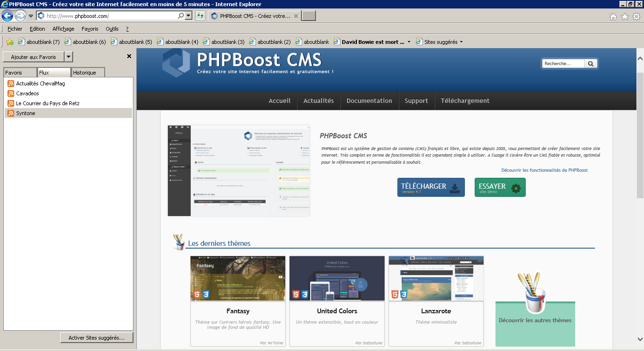Open Découvrir les fonctionnalités de PHPBoost link
Screen dimensions: 644x351
544,170
